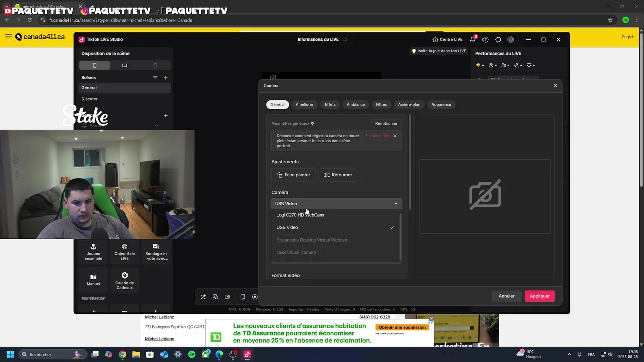Open notifications bell in TikTok LIVE Studio
This screenshot has width=644, height=362.
[473, 39]
